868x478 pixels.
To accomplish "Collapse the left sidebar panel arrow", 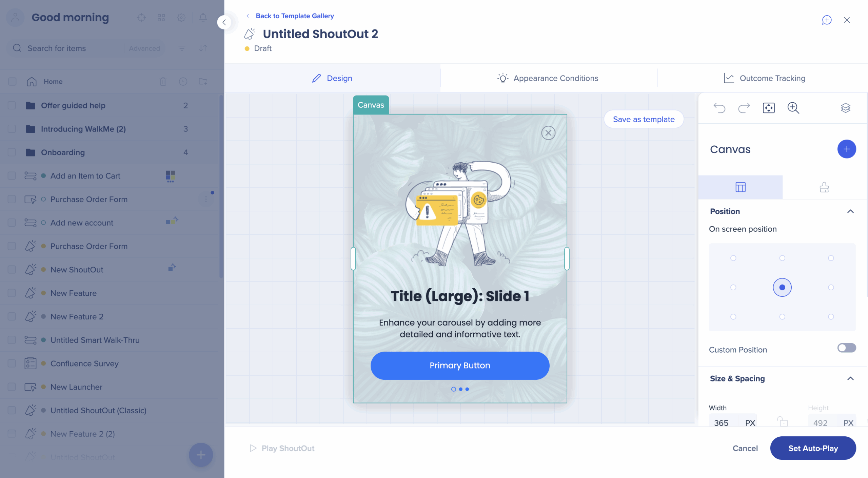I will (224, 22).
